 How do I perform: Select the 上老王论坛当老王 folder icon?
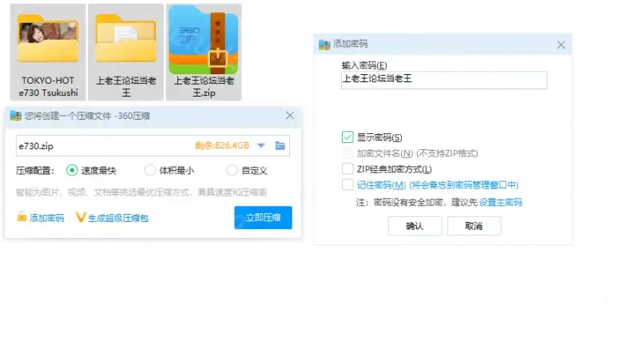click(x=126, y=40)
